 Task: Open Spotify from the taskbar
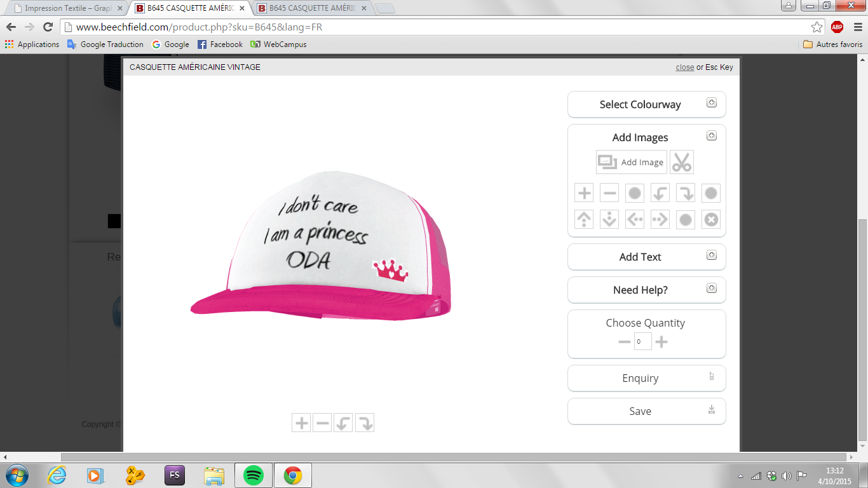(254, 475)
